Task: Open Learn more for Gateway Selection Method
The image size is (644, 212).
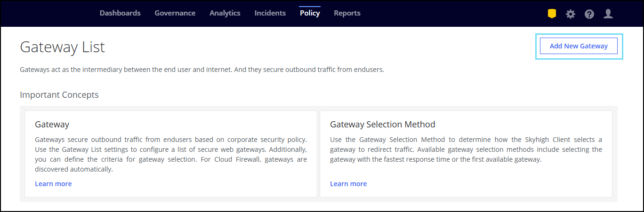Action: tap(348, 184)
